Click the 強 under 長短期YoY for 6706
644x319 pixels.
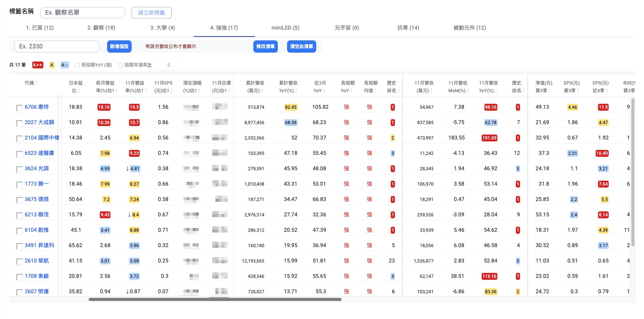coord(346,107)
